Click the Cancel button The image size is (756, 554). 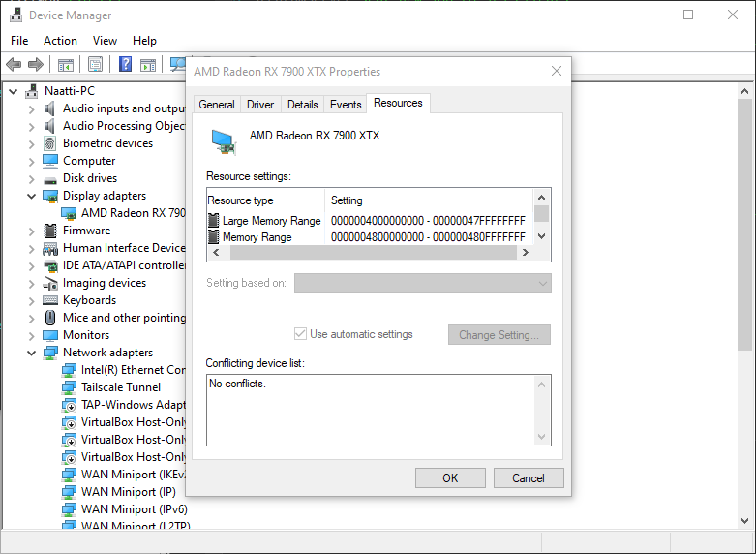click(x=529, y=477)
